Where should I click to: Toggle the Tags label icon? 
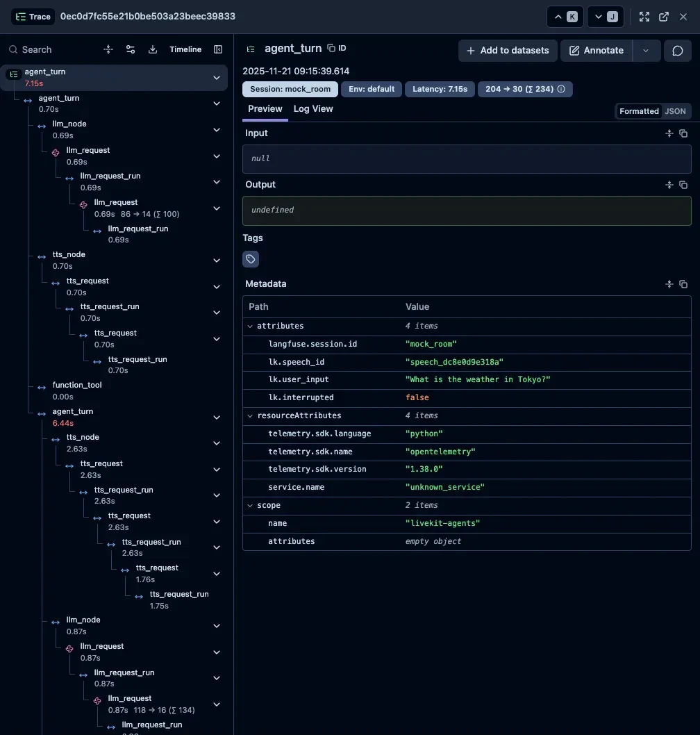click(x=250, y=258)
